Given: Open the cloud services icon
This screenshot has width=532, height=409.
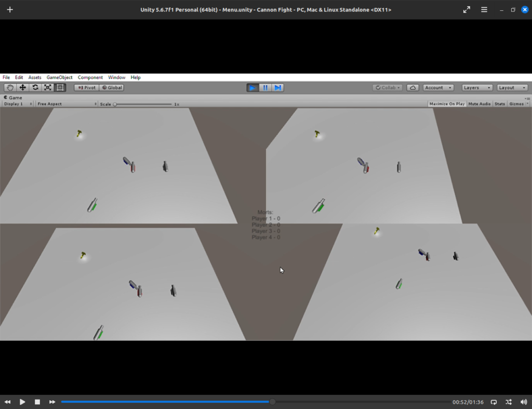Looking at the screenshot, I should 413,88.
